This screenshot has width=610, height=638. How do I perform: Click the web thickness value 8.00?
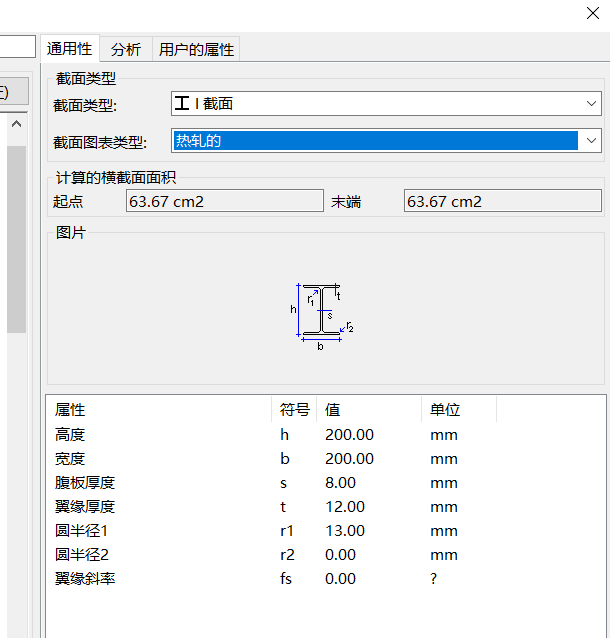pos(340,483)
